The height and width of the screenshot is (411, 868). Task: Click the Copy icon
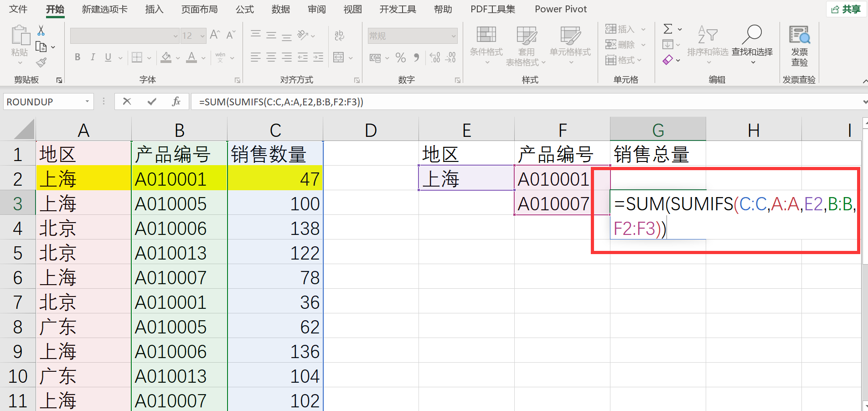tap(41, 47)
